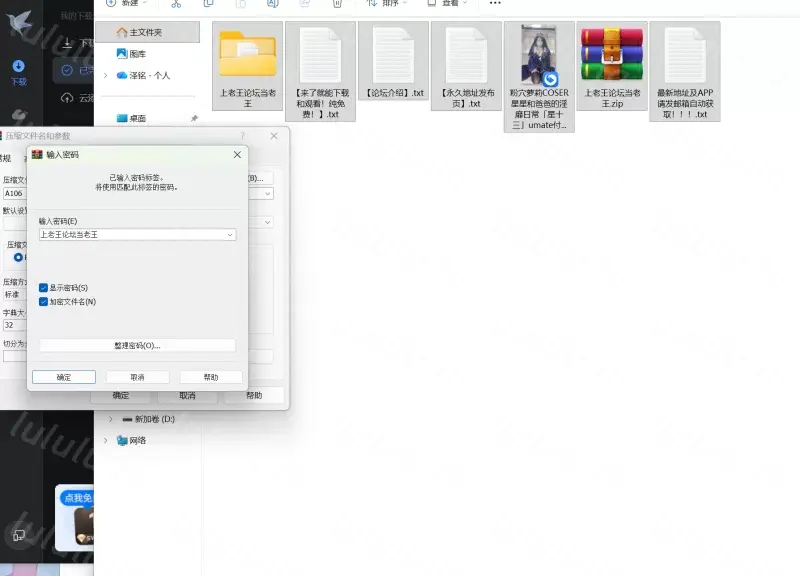The width and height of the screenshot is (800, 576).
Task: Click the download arrow icon in download app list
Action: click(67, 43)
